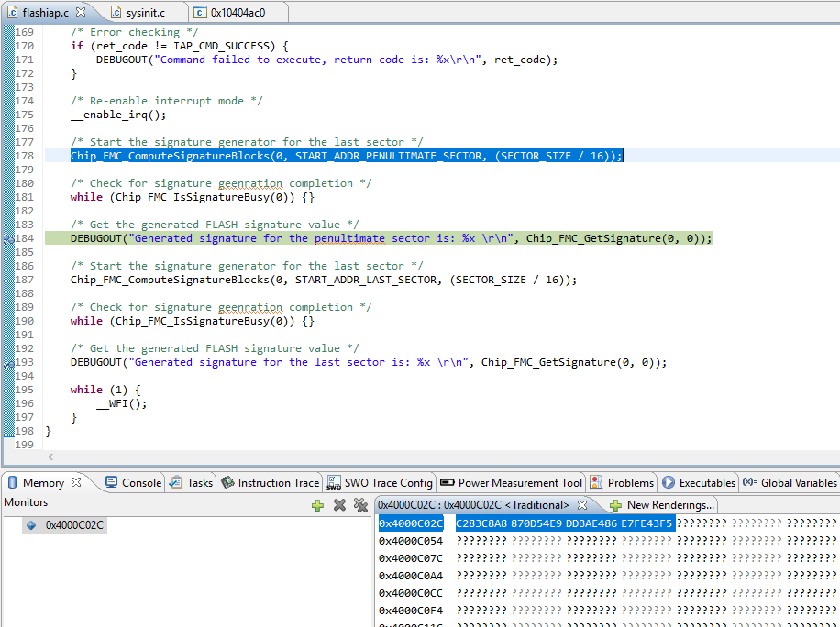Click the green plus on New Renderings
This screenshot has width=840, height=627.
click(615, 505)
